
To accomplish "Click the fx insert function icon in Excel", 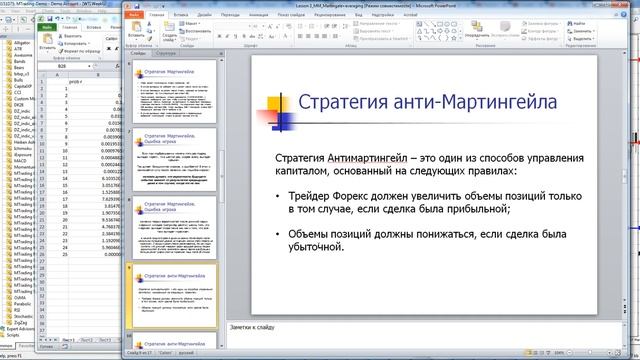I will coord(117,66).
